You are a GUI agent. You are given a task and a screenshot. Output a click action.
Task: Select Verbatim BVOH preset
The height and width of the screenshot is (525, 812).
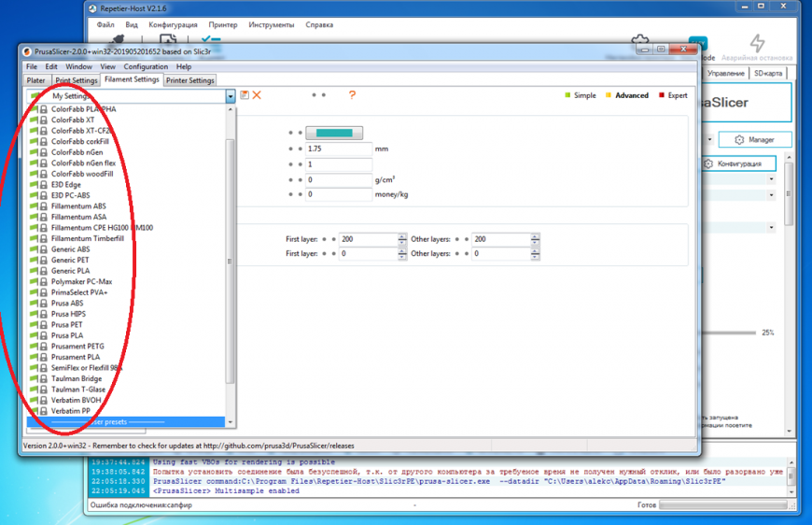126,401
